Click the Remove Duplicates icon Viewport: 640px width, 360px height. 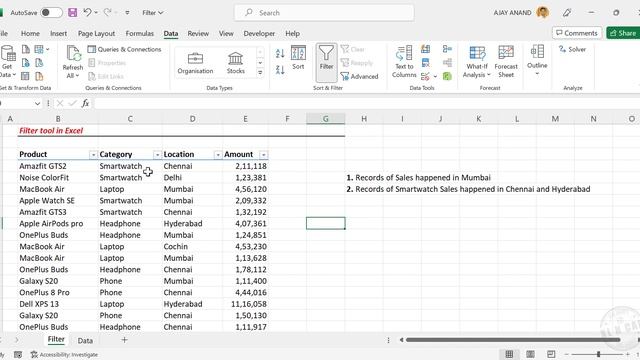425,63
